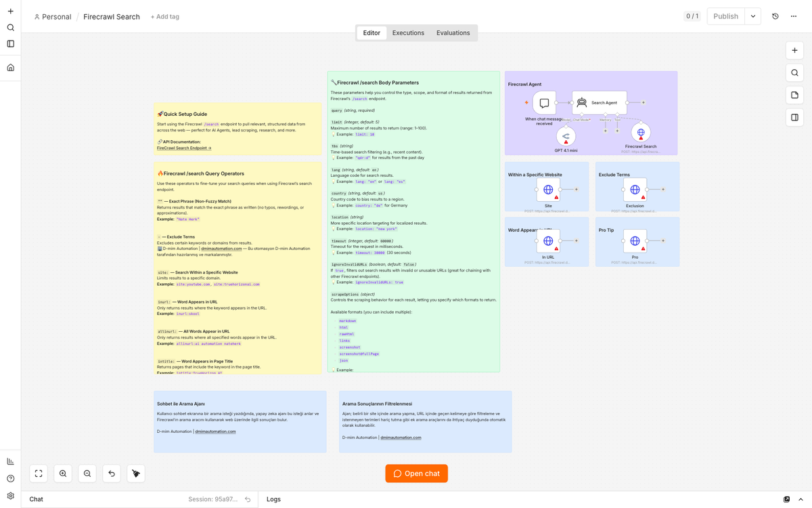Open settings gear in left sidebar

[x=10, y=496]
